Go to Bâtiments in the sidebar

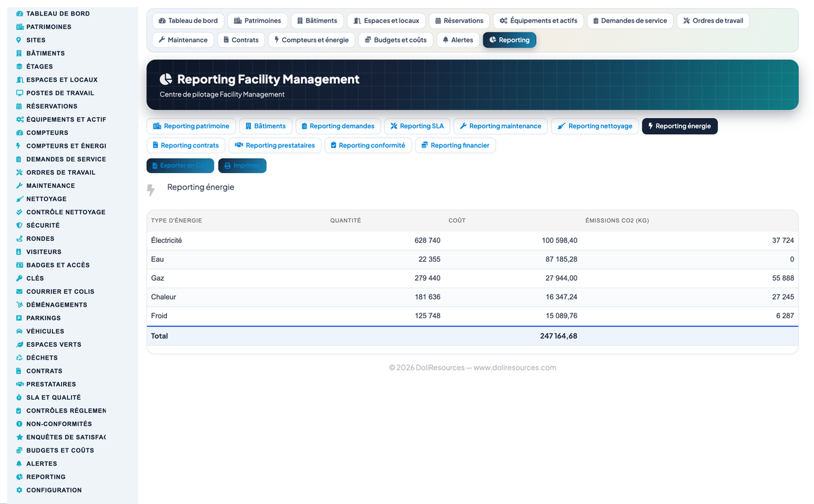(45, 54)
